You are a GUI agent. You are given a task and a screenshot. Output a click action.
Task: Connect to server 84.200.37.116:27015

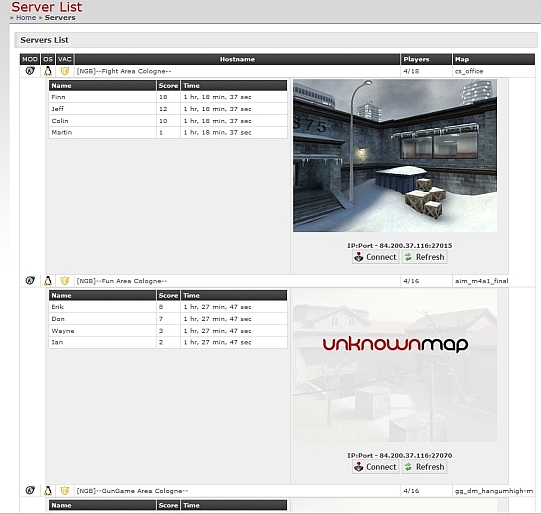(x=375, y=257)
